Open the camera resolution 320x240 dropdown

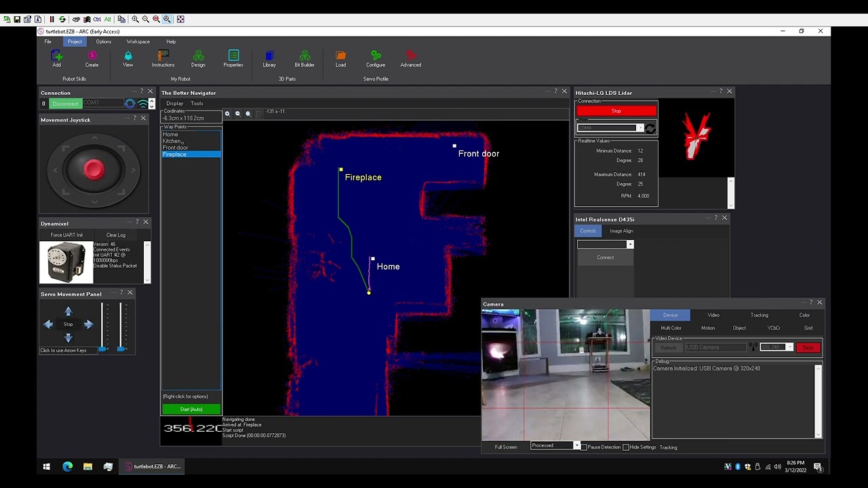pos(776,347)
